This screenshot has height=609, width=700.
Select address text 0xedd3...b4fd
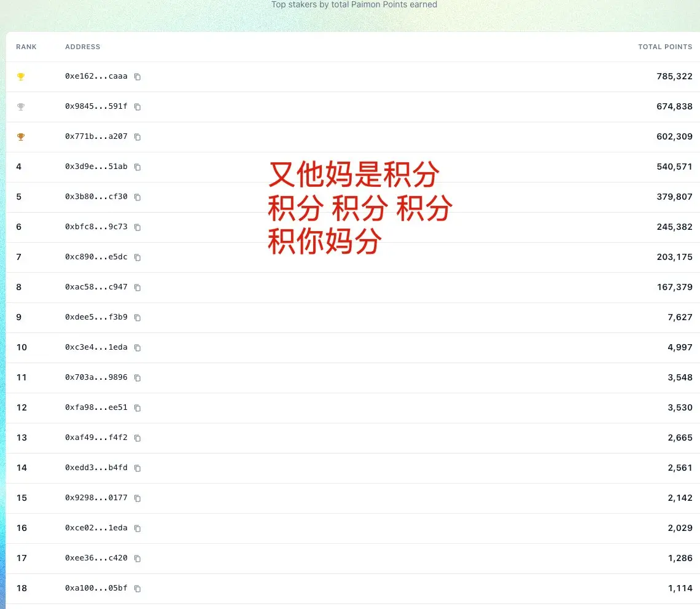point(96,468)
